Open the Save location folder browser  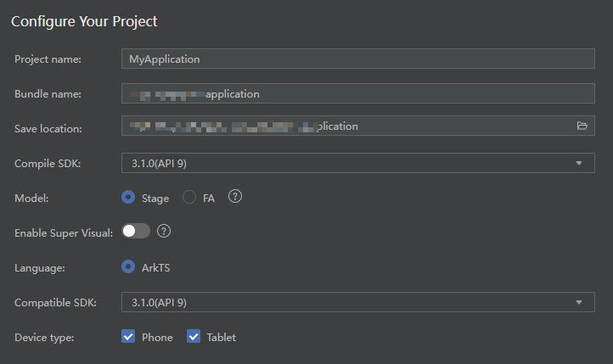pyautogui.click(x=582, y=126)
